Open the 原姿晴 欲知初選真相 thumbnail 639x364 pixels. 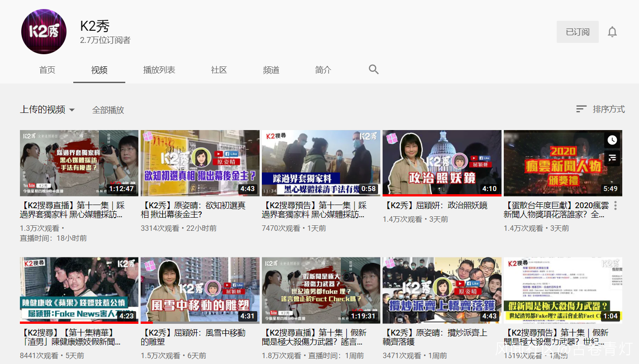click(200, 163)
